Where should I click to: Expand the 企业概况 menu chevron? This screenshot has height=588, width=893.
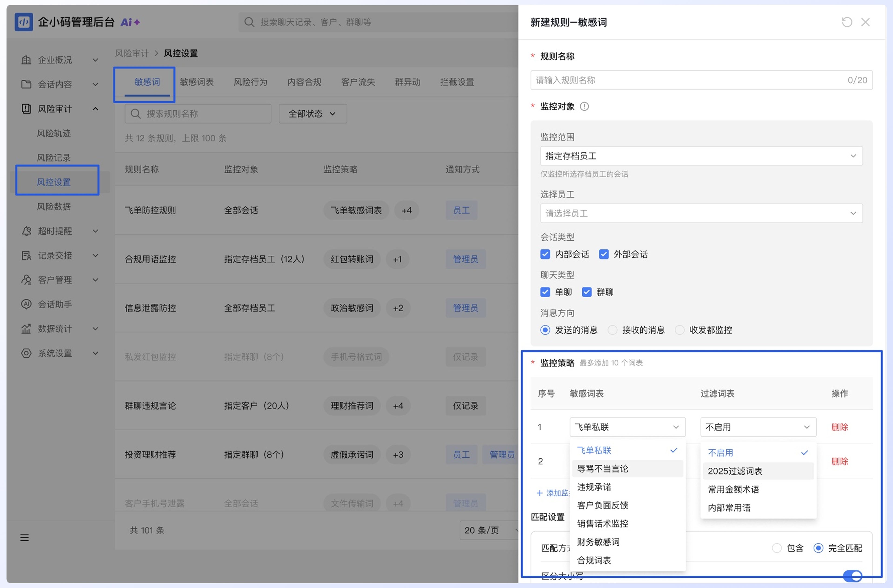tap(95, 60)
